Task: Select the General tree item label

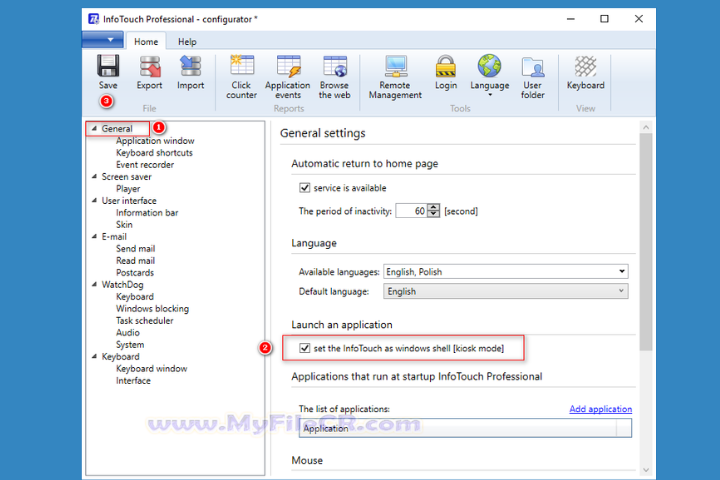Action: pos(117,129)
